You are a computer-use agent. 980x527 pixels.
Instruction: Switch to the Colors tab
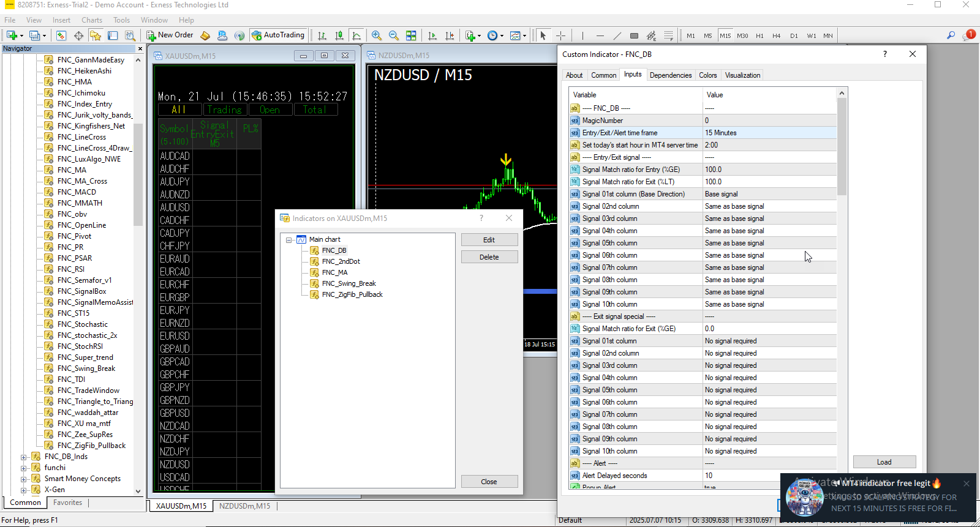click(707, 75)
